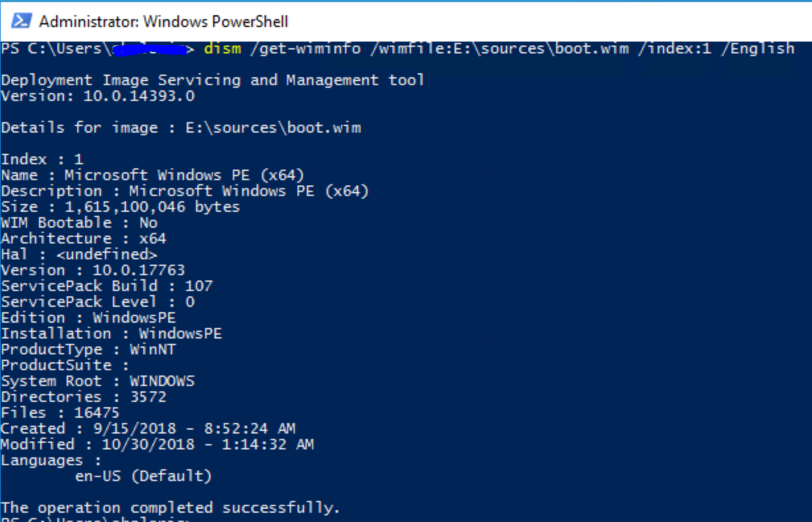This screenshot has width=812, height=522.
Task: Click the WIM Bootable : No line
Action: click(x=79, y=223)
